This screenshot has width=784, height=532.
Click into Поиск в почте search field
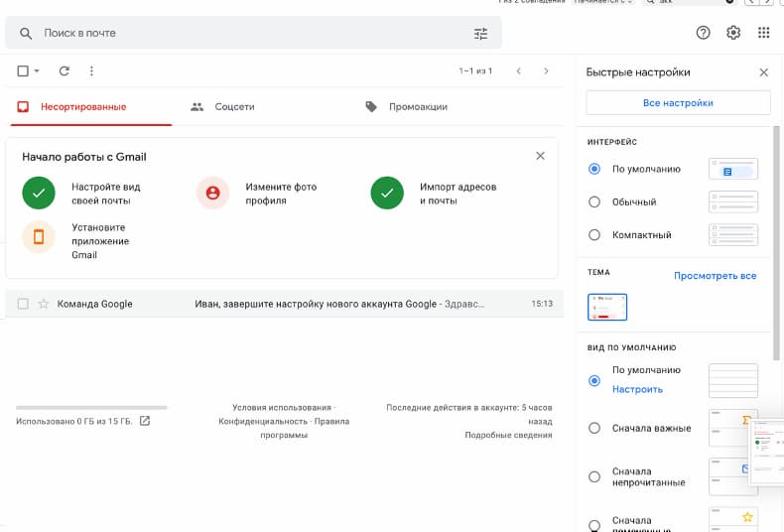253,33
